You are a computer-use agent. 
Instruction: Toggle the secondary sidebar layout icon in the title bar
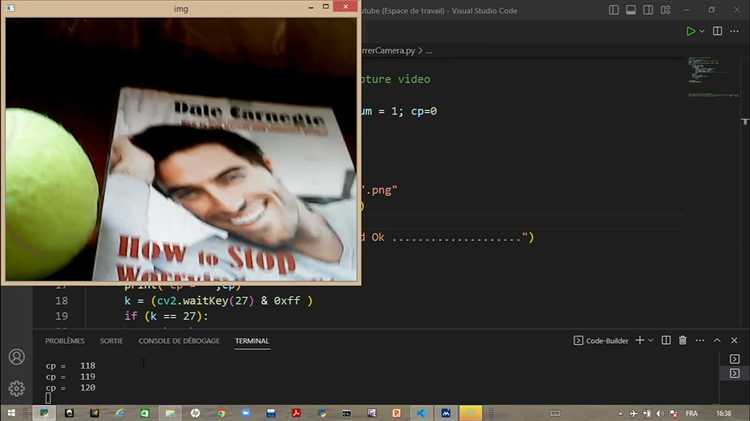point(648,10)
